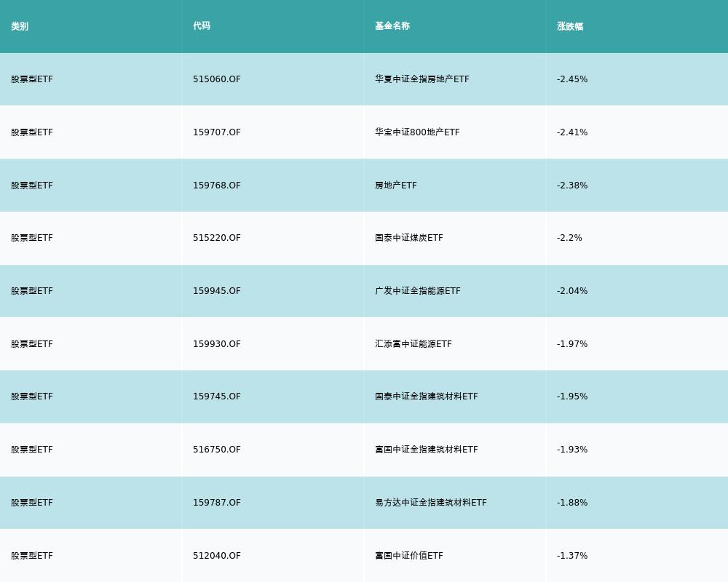The height and width of the screenshot is (582, 728).
Task: Select fund code 159945.OF
Action: coord(217,291)
